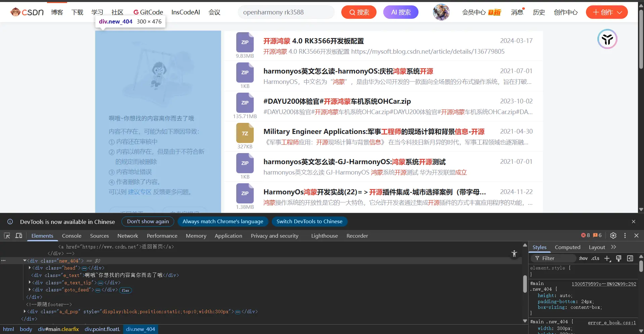Focus the Styles Filter input field
644x334 pixels.
coord(554,258)
